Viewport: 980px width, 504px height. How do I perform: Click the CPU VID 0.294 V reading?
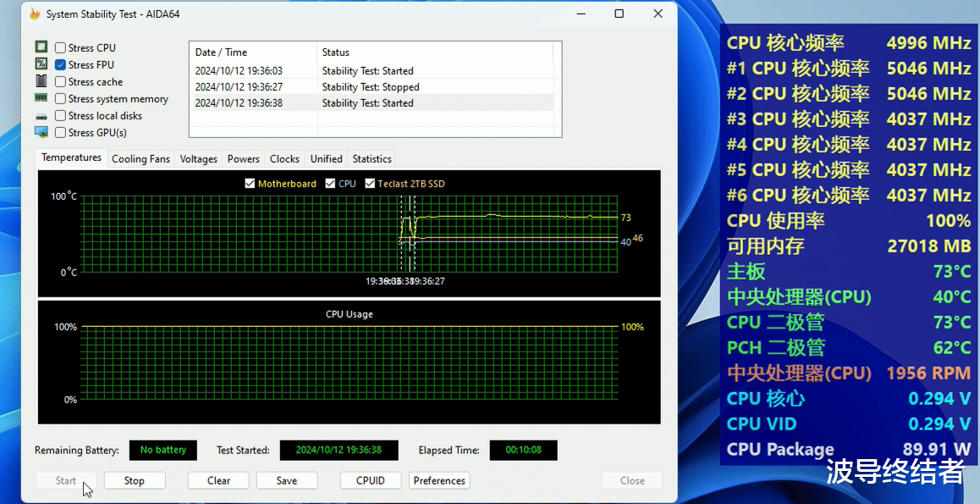point(849,424)
